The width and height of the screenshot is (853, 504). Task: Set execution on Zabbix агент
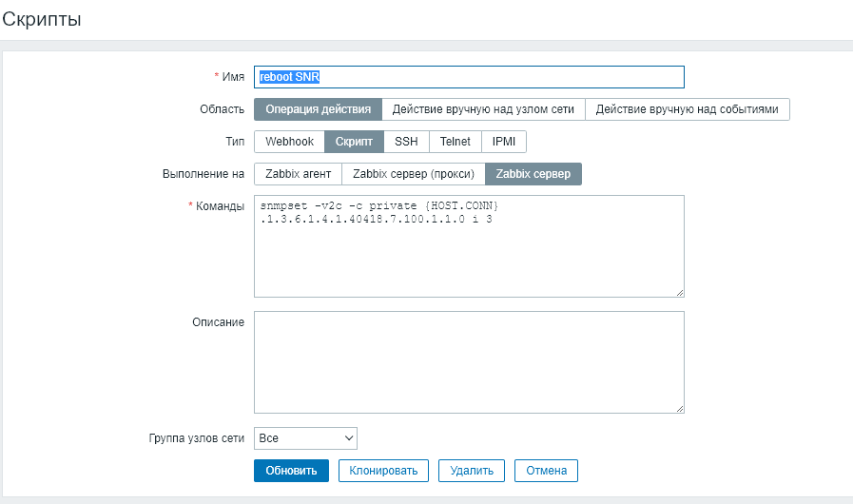pos(298,174)
